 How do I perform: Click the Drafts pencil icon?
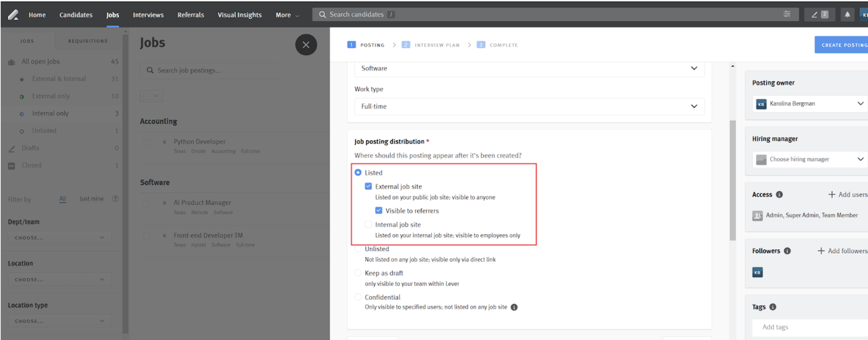(x=11, y=148)
